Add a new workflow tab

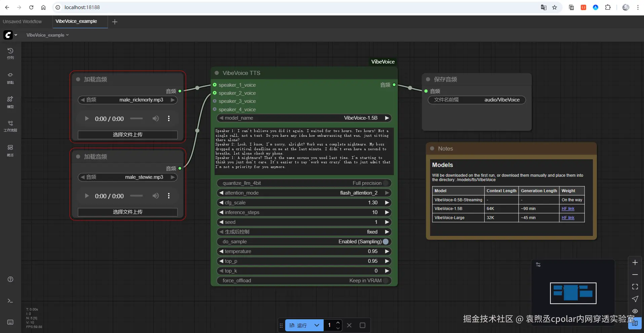pos(115,22)
